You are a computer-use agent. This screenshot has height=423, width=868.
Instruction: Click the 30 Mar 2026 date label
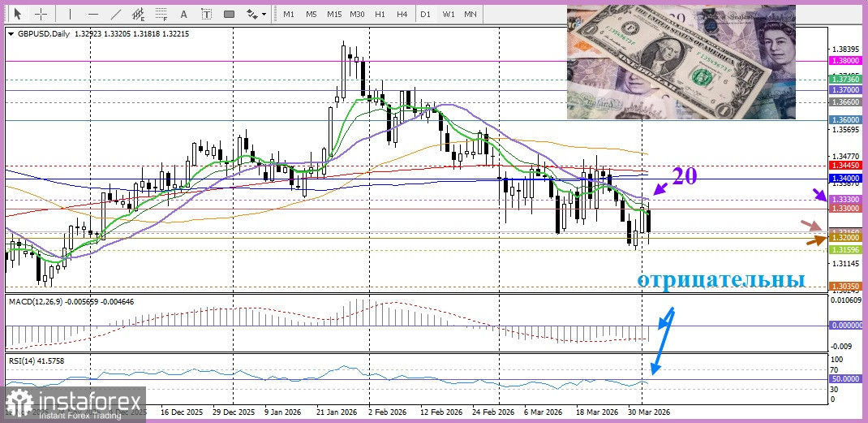pos(649,413)
